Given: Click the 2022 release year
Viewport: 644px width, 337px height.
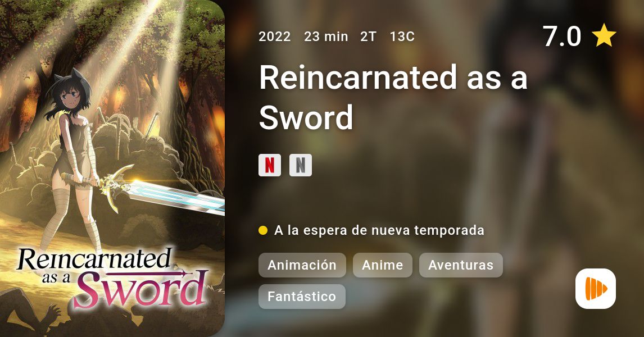Looking at the screenshot, I should [x=275, y=37].
